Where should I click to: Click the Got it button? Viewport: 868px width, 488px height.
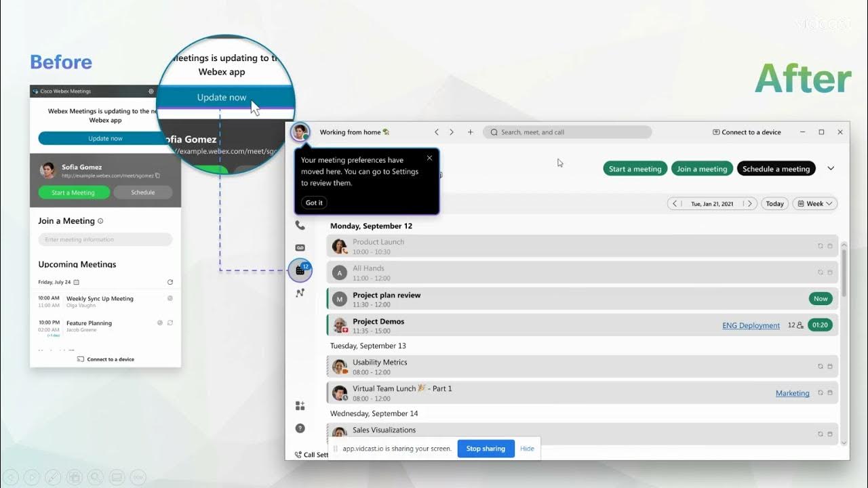(314, 203)
